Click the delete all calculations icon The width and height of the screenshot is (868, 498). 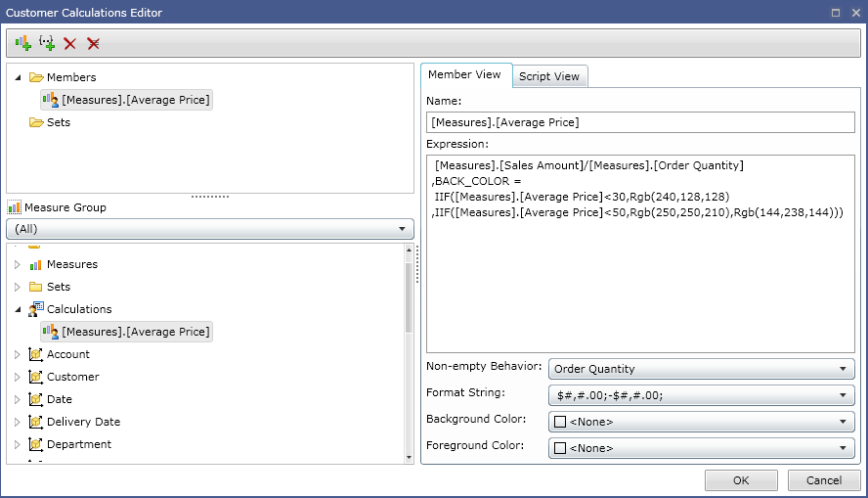[x=93, y=43]
